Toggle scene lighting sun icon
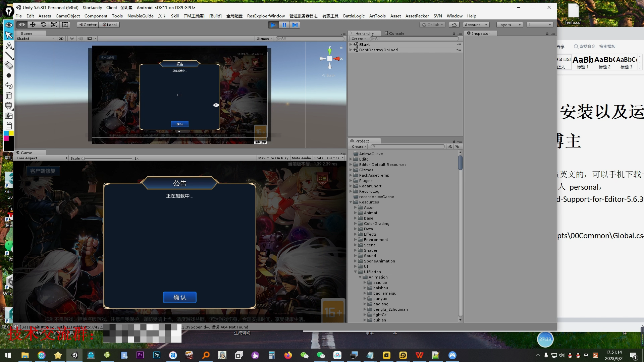 point(72,39)
